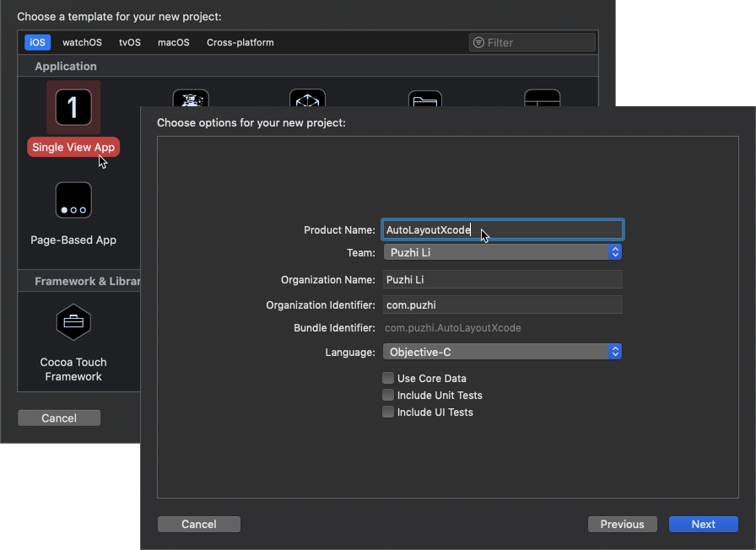
Task: Enable the Use Core Data checkbox
Action: click(388, 378)
